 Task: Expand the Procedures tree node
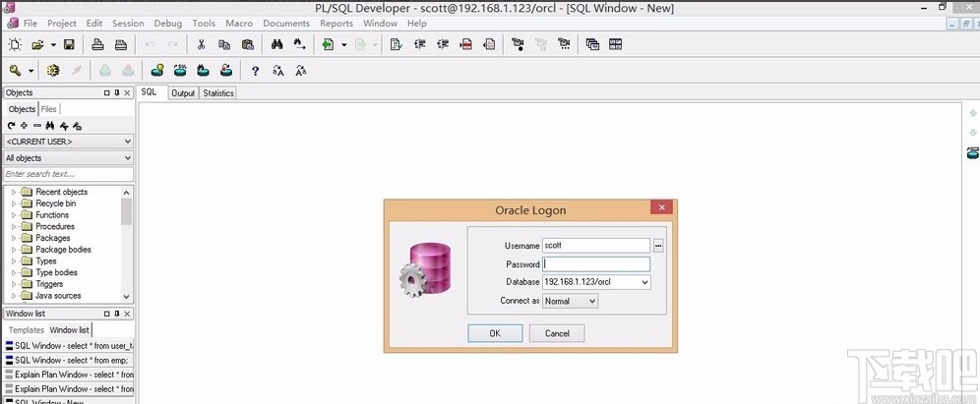pos(14,227)
